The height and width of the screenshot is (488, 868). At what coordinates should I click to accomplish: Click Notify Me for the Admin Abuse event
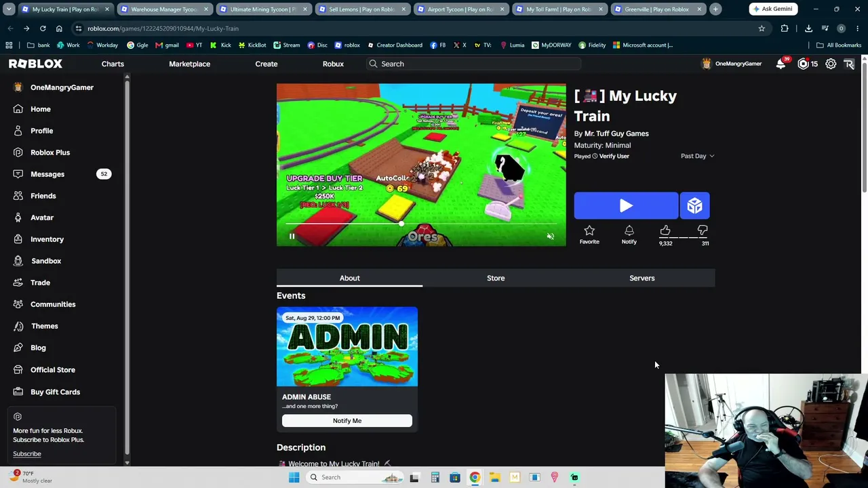point(347,421)
